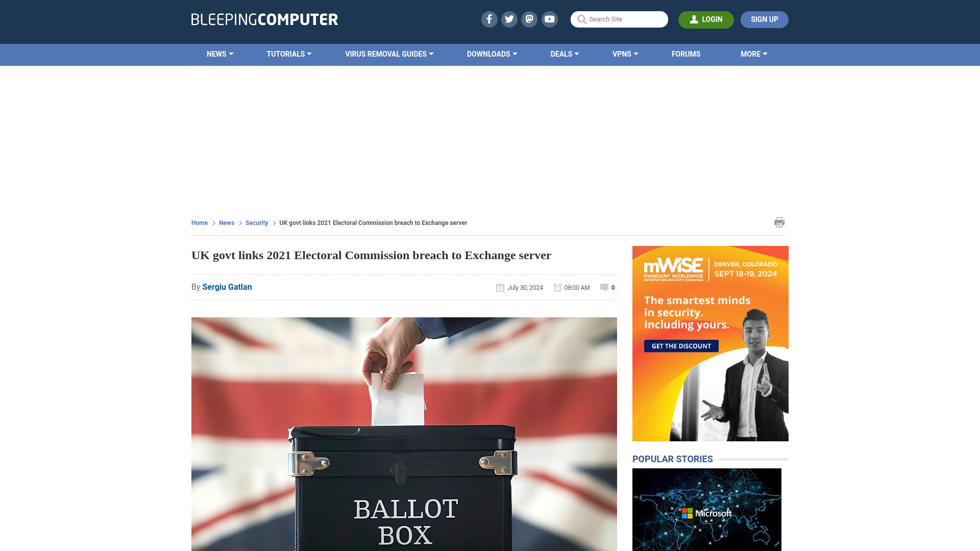This screenshot has height=551, width=980.
Task: Click the Print article icon
Action: (x=779, y=222)
